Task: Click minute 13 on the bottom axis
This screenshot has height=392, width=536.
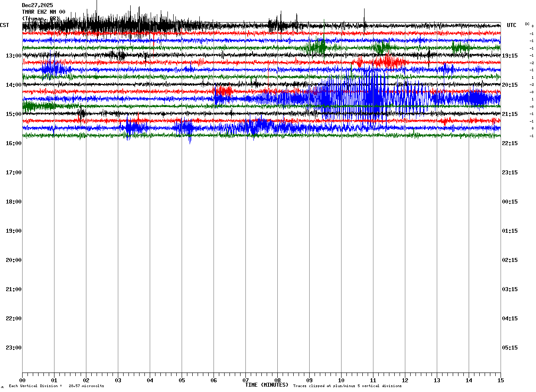Action: pyautogui.click(x=437, y=380)
